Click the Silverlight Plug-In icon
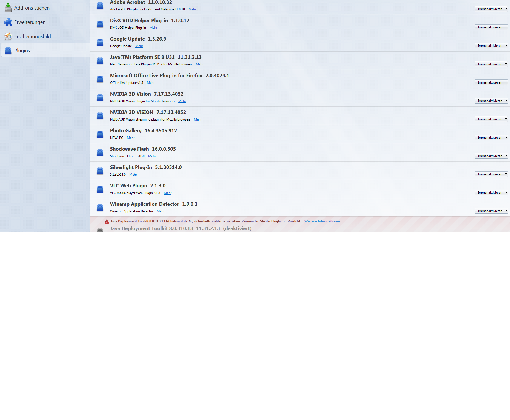This screenshot has width=510, height=420. 100,171
